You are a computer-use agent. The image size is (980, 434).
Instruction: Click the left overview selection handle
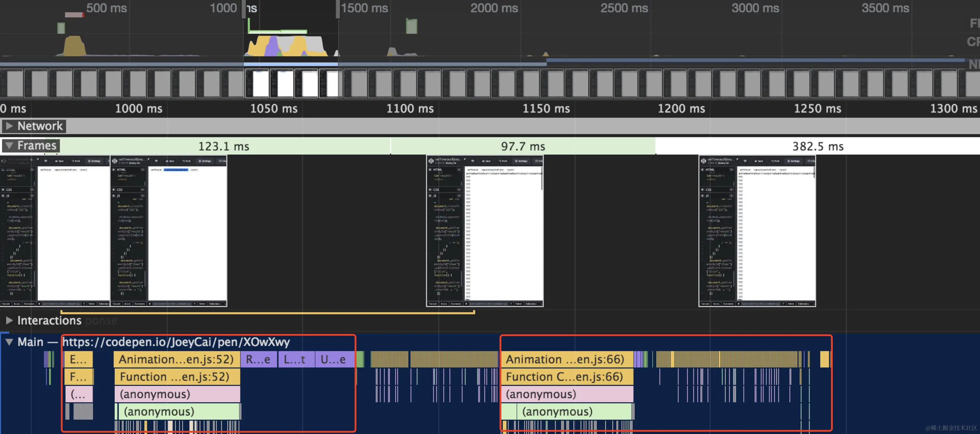coord(244,9)
